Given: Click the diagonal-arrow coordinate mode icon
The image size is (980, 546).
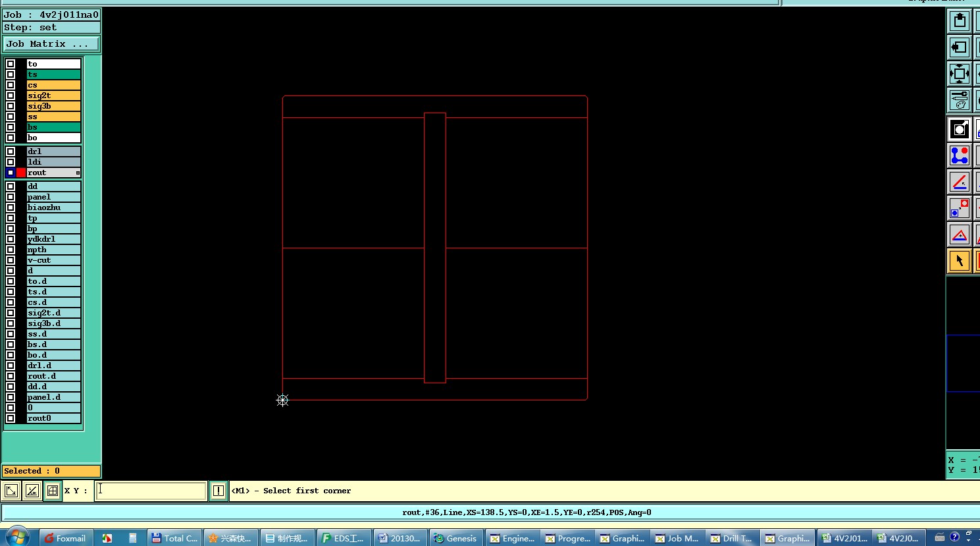Looking at the screenshot, I should coord(11,491).
